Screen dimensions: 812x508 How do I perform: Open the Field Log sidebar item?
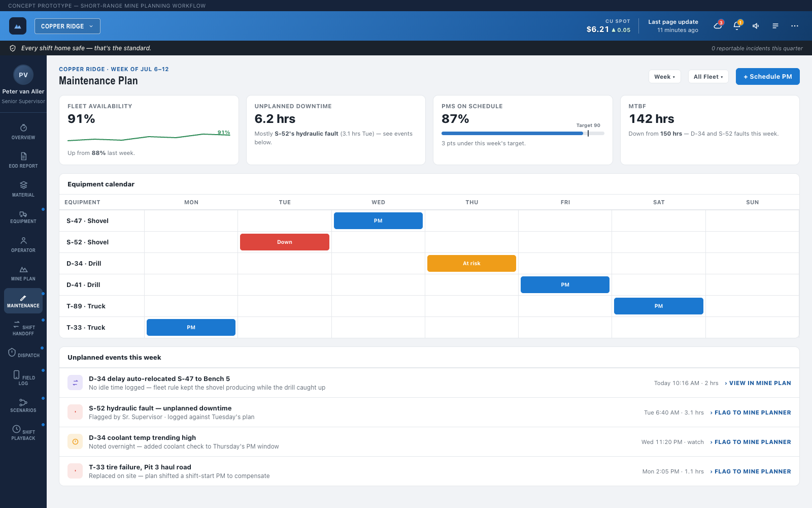[23, 378]
